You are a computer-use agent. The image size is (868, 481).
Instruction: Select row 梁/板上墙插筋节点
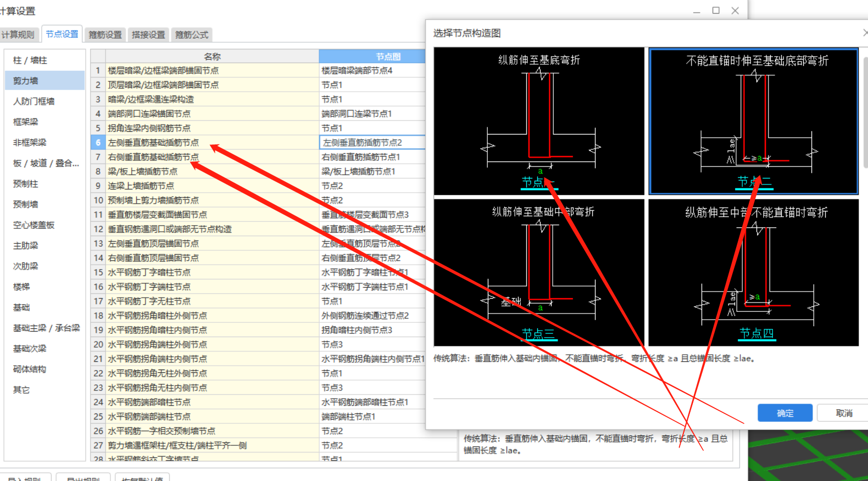(212, 171)
